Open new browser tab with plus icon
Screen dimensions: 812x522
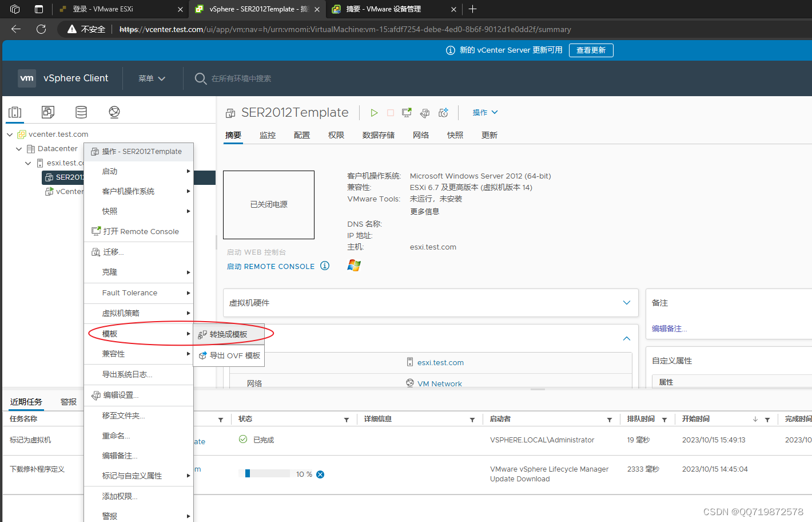(x=472, y=9)
